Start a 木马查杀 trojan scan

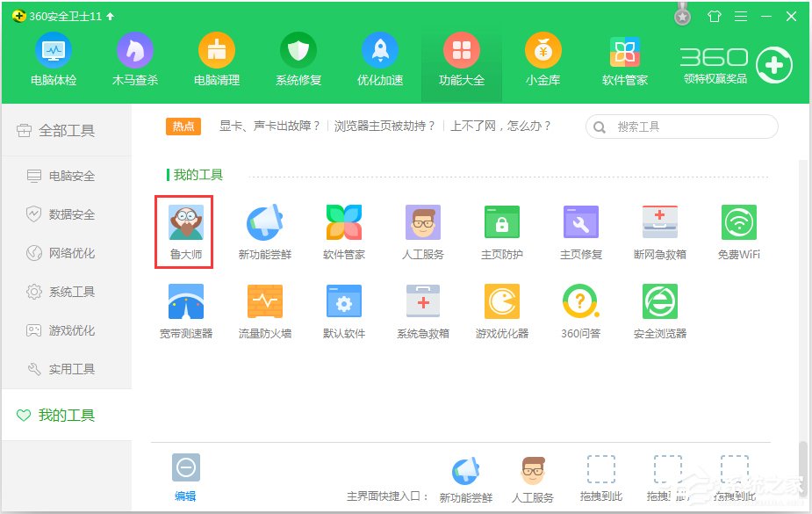point(134,59)
